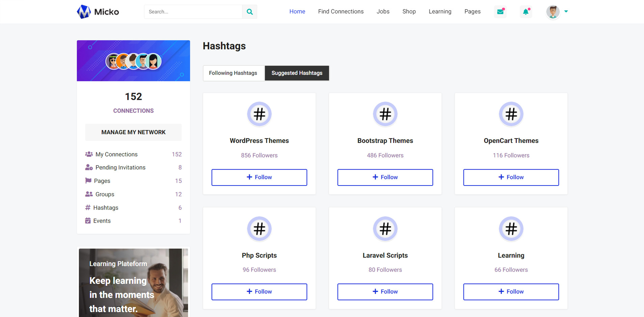
Task: Follow the Bootstrap Themes hashtag
Action: pos(385,177)
